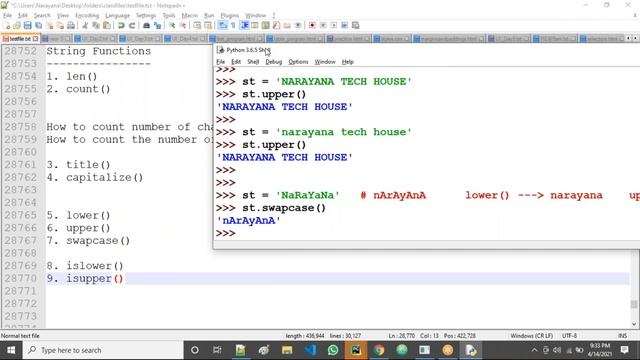The image size is (640, 360).
Task: Click the taskbar search box
Action: click(103, 350)
